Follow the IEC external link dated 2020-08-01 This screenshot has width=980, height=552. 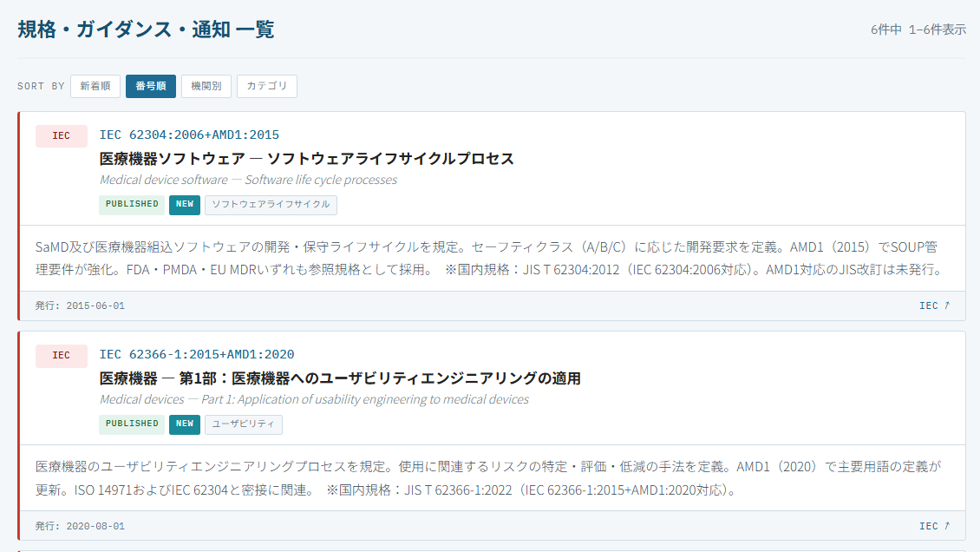click(x=934, y=526)
